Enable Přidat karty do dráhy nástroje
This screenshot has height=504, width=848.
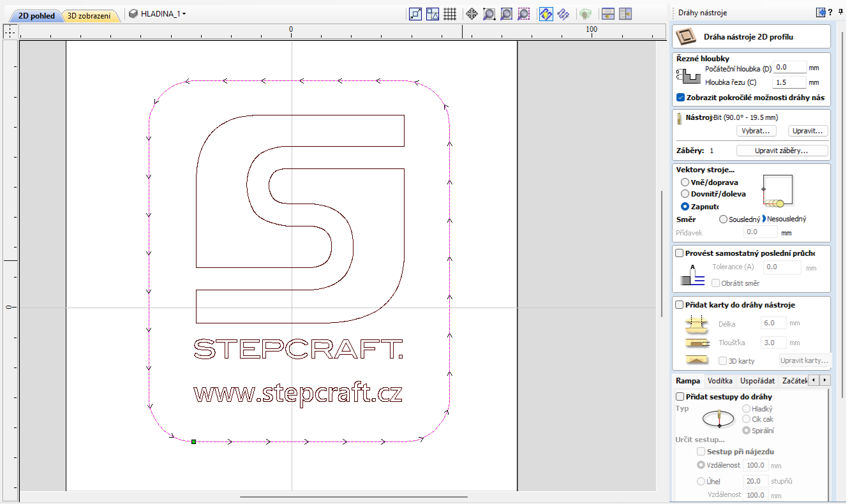click(x=680, y=305)
